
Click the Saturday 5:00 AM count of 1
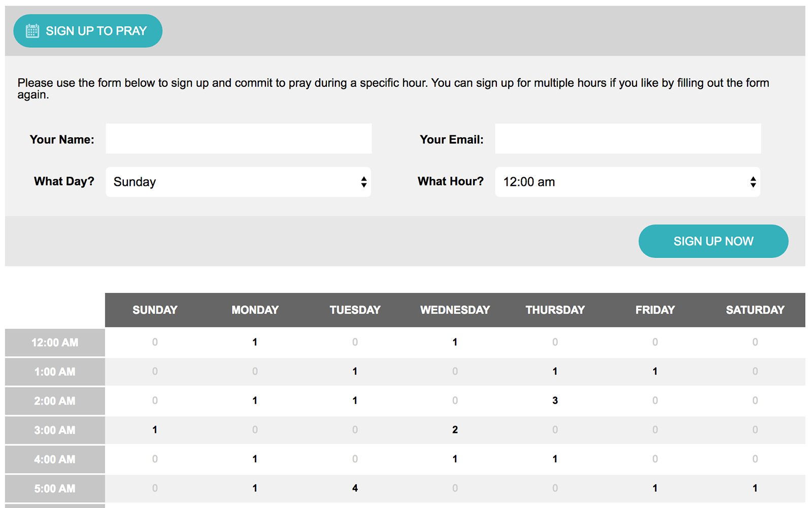(755, 488)
